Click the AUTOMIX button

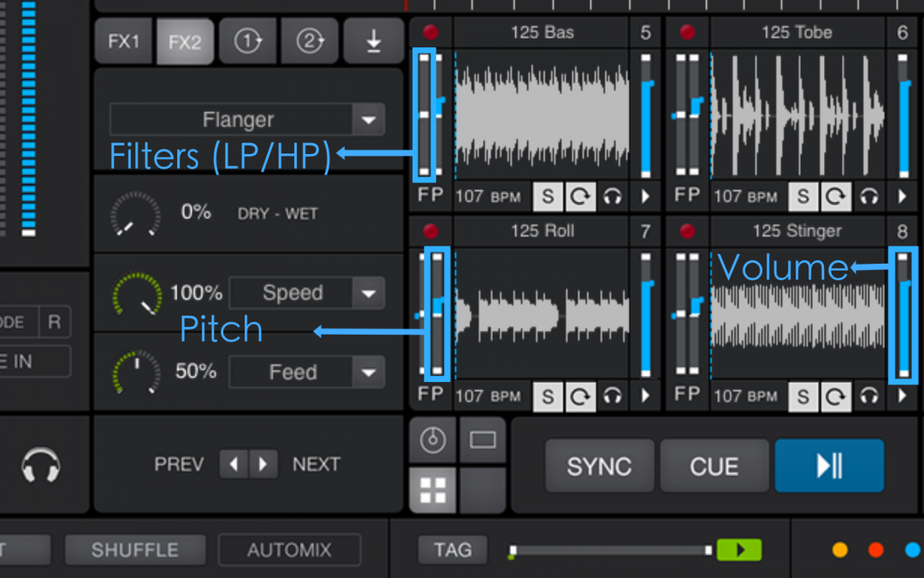(x=288, y=551)
